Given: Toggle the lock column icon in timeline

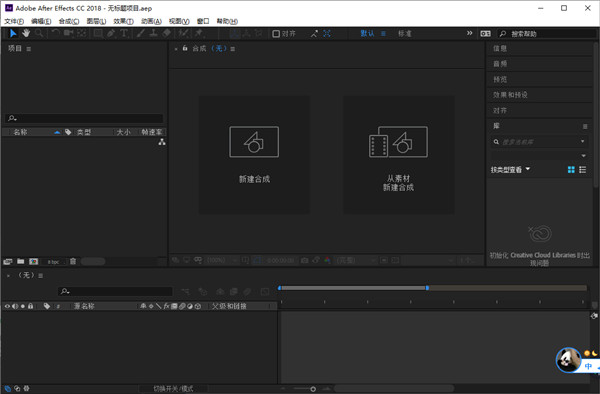Looking at the screenshot, I should pyautogui.click(x=31, y=306).
